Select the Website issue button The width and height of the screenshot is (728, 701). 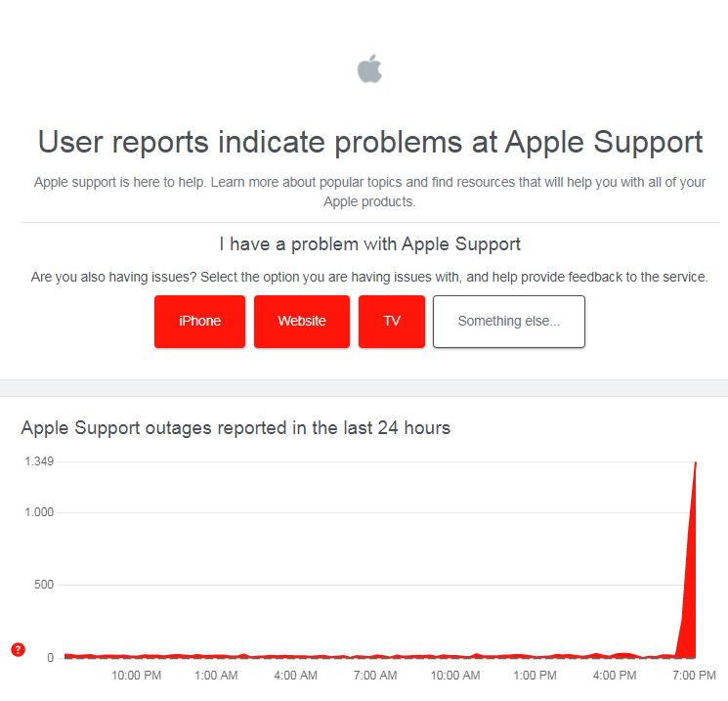click(301, 321)
